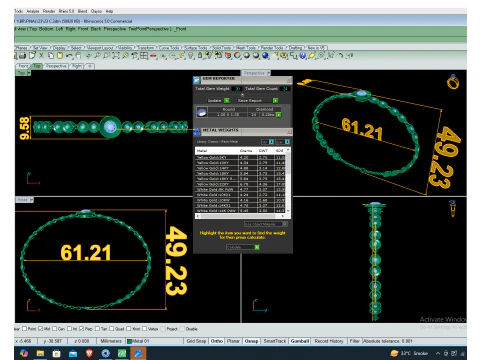This screenshot has width=480, height=360.
Task: Open the Top viewport title dropdown
Action: [x=29, y=73]
